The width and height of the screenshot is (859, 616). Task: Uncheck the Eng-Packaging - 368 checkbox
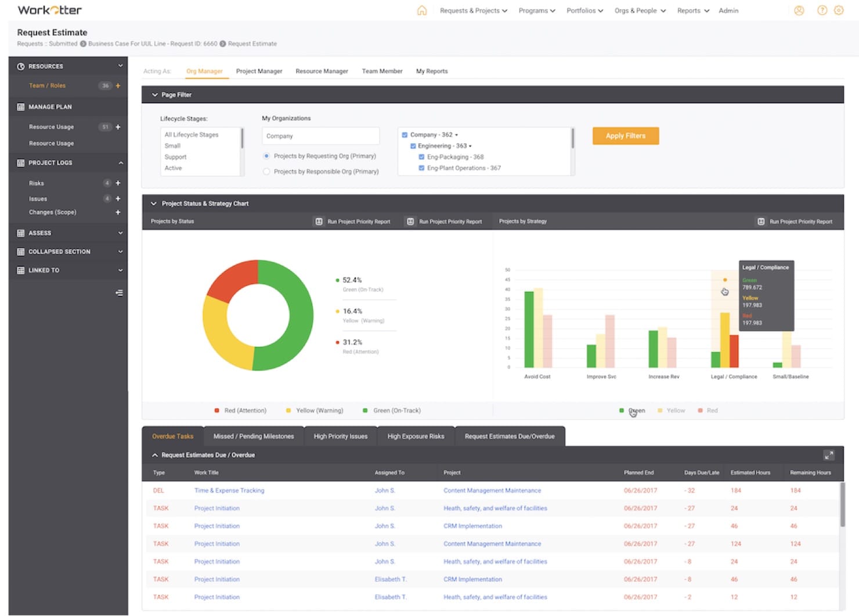click(421, 157)
